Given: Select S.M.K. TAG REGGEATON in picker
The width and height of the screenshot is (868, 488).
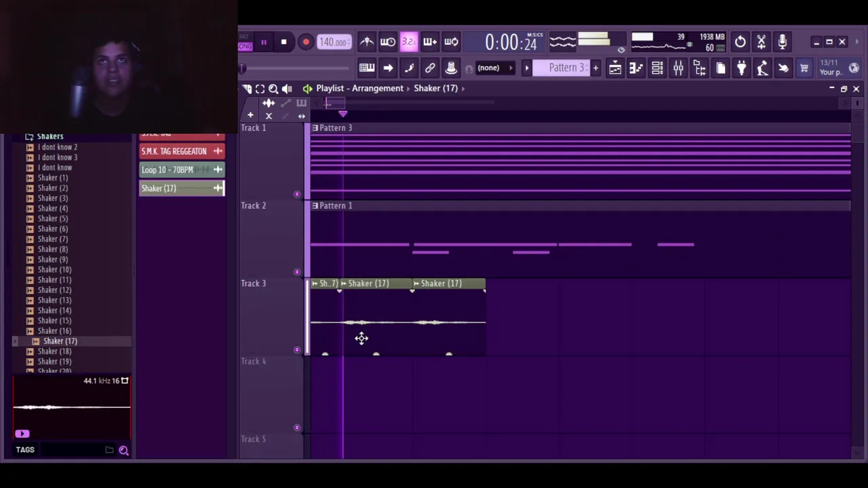Looking at the screenshot, I should [x=182, y=152].
